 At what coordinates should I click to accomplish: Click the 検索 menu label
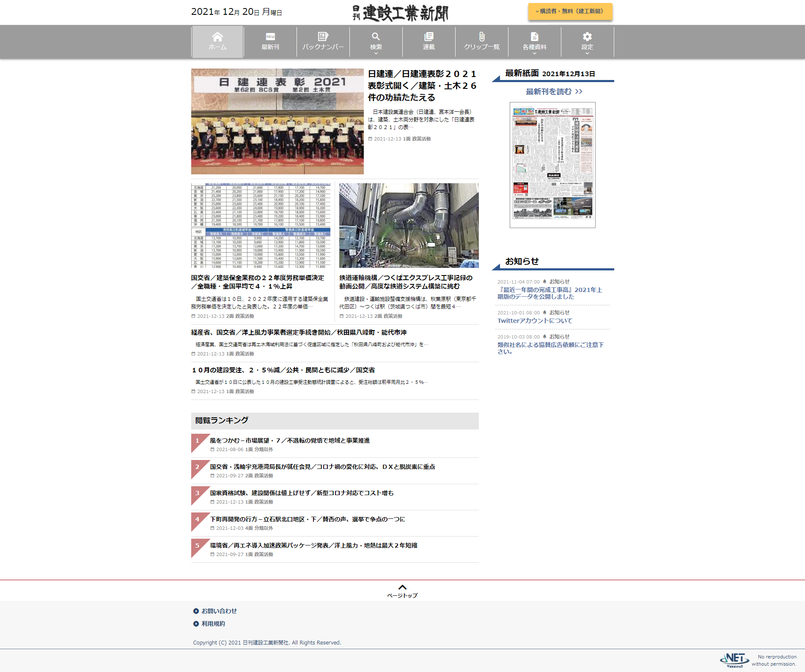[x=376, y=47]
